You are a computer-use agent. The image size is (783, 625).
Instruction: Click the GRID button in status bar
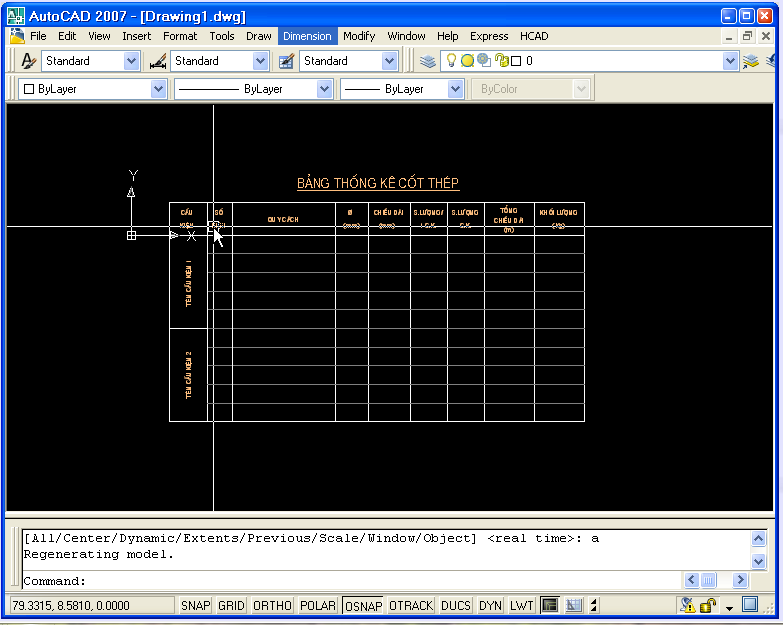[231, 605]
